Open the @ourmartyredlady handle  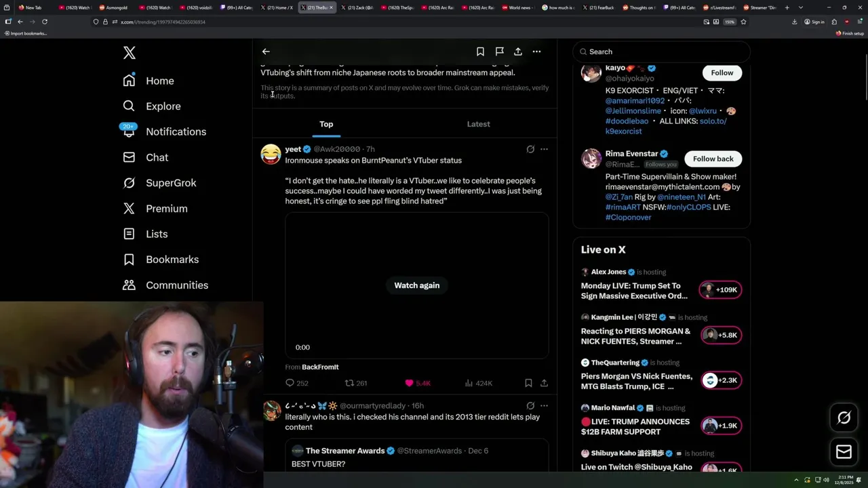[373, 406]
